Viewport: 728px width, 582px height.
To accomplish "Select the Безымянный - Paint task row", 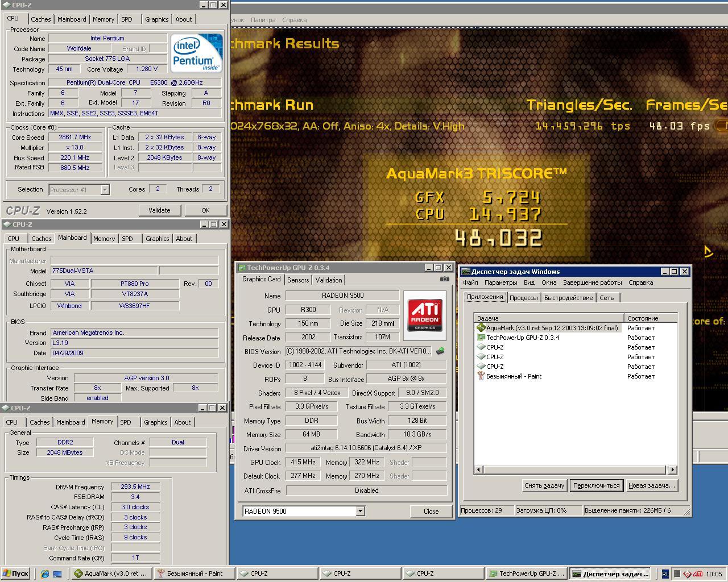I will [x=576, y=376].
